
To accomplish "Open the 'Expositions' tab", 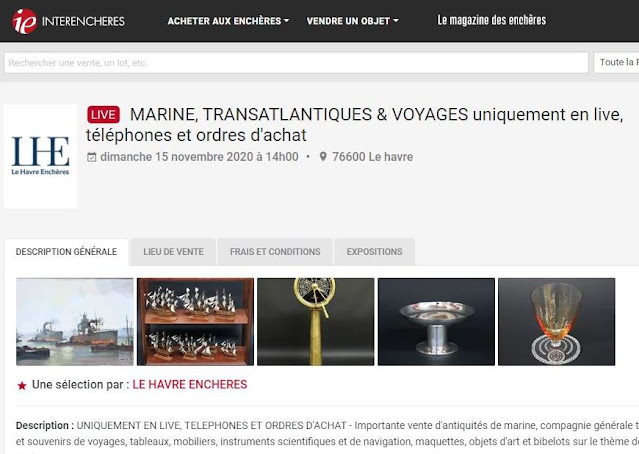I will 375,252.
